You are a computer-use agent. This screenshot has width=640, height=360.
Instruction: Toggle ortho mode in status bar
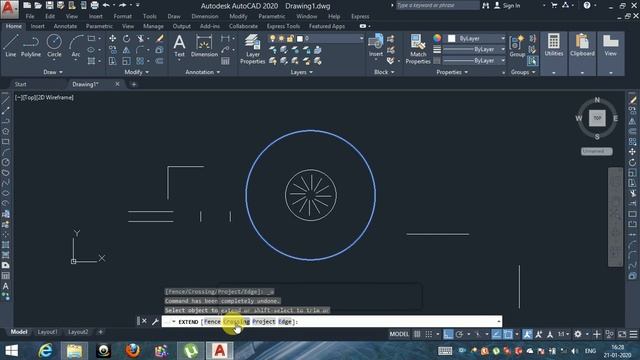point(448,334)
